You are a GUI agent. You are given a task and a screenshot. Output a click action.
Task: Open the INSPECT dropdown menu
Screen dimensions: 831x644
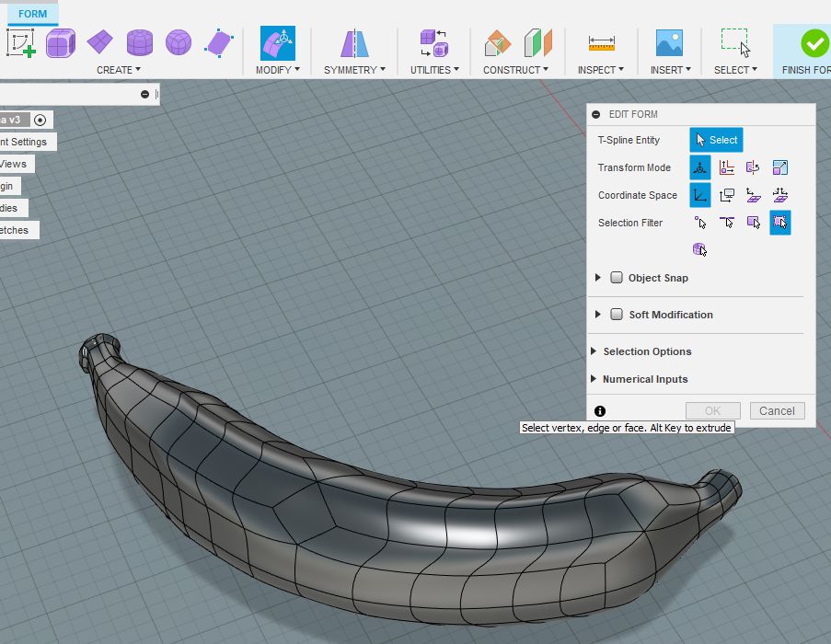600,70
